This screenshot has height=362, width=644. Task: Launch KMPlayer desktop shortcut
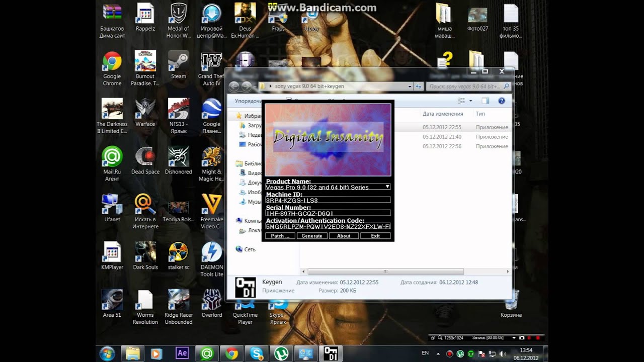coord(112,255)
